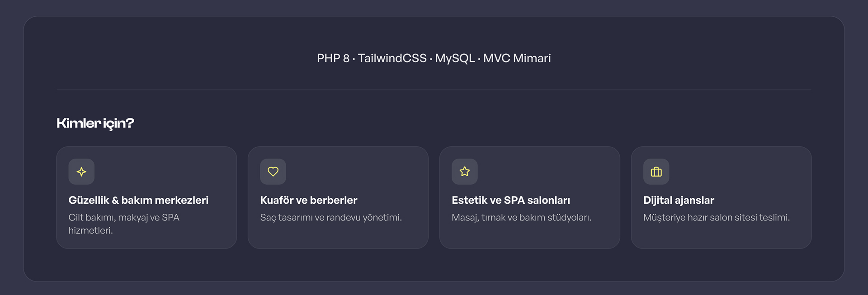
Task: Open the Güzellik & bakım merkezleri card
Action: [146, 197]
